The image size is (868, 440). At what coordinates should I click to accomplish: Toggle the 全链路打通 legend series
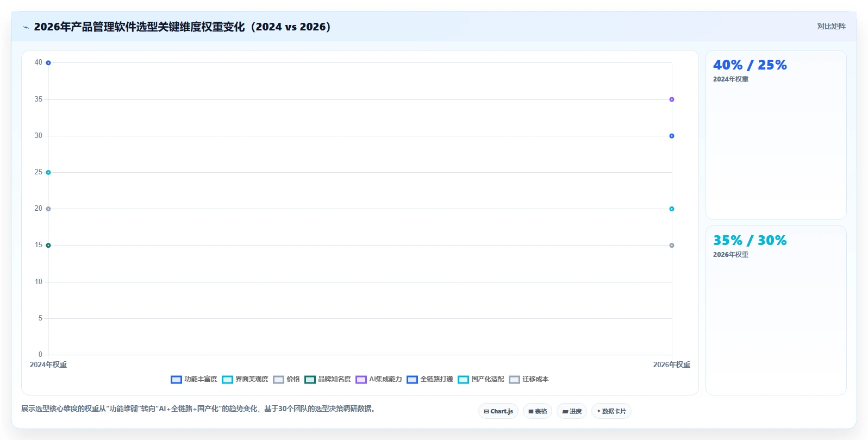[x=430, y=379]
